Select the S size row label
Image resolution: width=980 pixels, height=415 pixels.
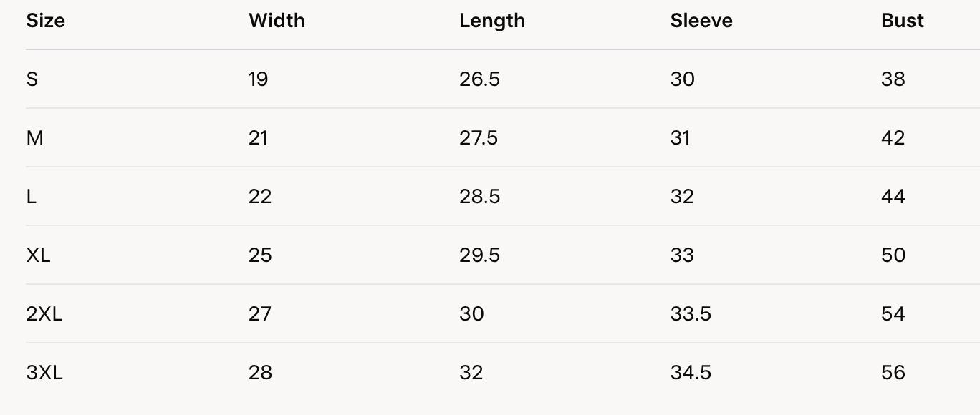coord(32,79)
